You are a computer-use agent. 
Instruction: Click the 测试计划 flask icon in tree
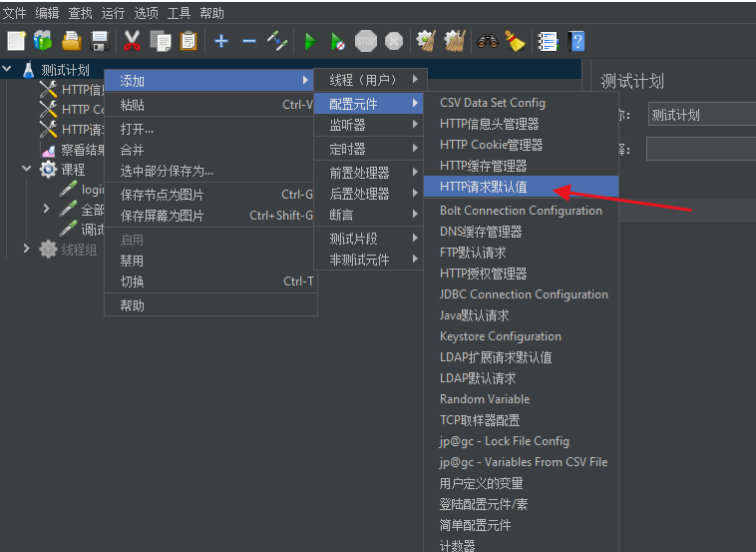tap(29, 70)
